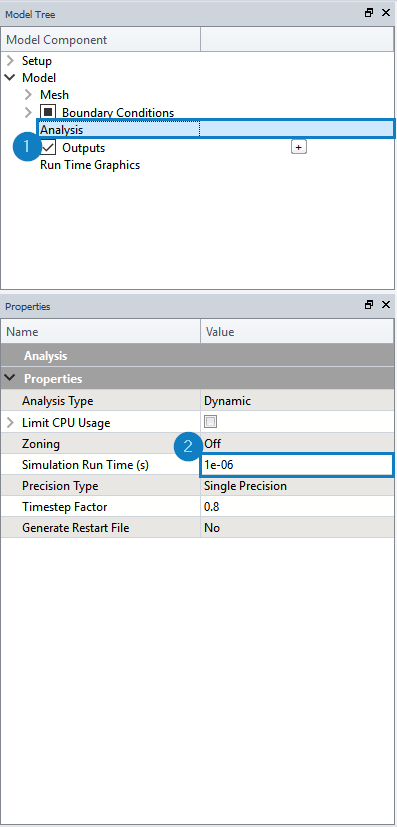The height and width of the screenshot is (827, 397).
Task: Expand the Limit CPU Usage row
Action: coord(10,422)
